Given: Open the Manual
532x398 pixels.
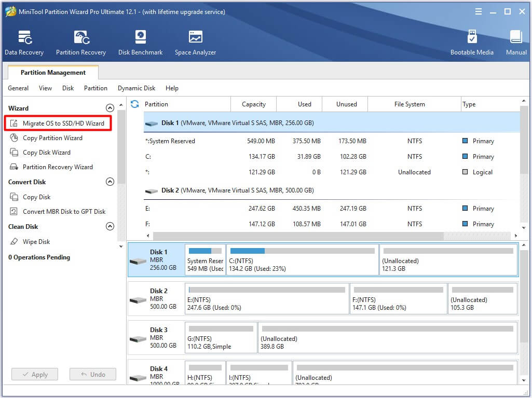Looking at the screenshot, I should [x=516, y=43].
